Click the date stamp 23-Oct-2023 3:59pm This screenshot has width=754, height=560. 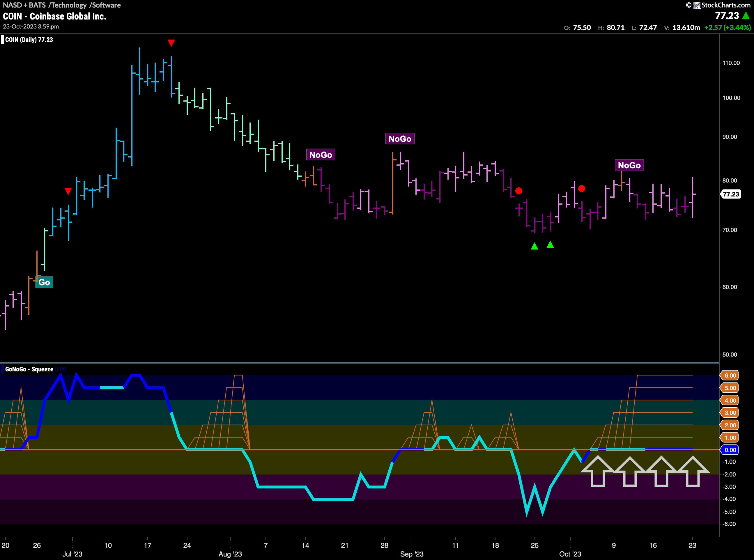point(31,26)
